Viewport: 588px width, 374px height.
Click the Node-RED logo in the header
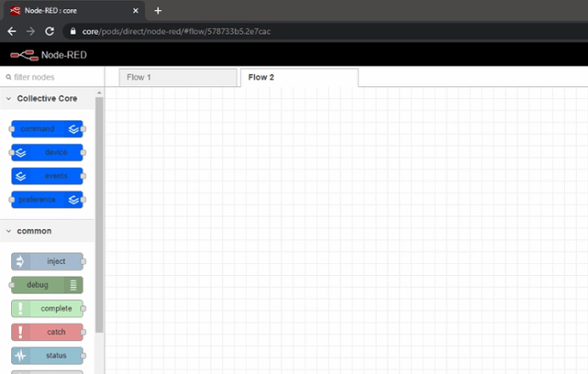pos(24,55)
